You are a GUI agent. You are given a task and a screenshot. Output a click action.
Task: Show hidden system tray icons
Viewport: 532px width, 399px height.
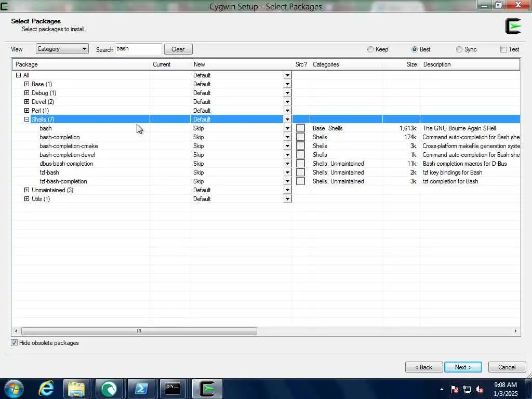click(442, 389)
